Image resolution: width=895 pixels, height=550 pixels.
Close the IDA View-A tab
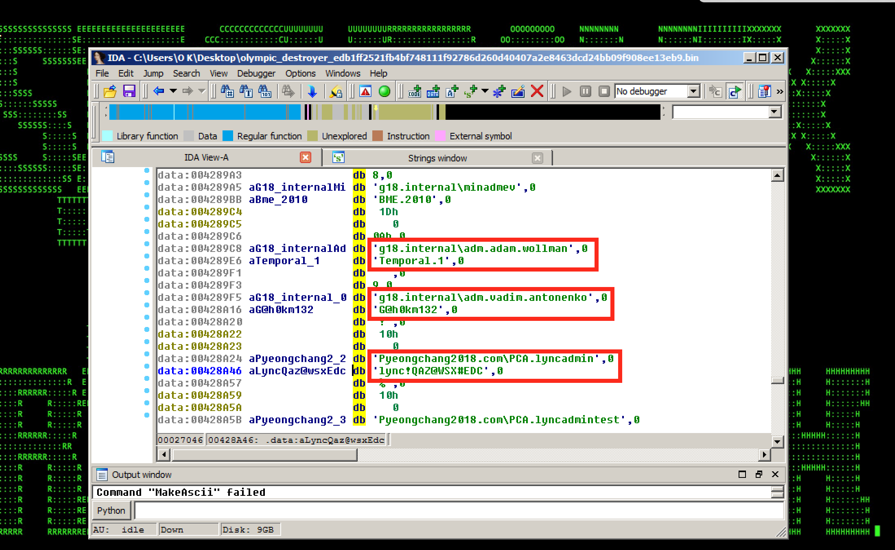click(x=306, y=158)
